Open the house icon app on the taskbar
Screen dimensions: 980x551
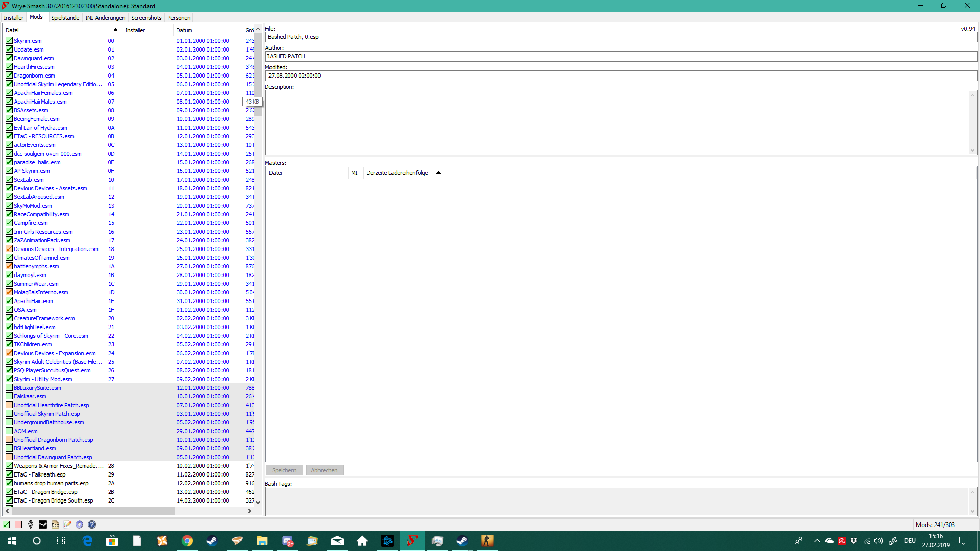pyautogui.click(x=362, y=541)
